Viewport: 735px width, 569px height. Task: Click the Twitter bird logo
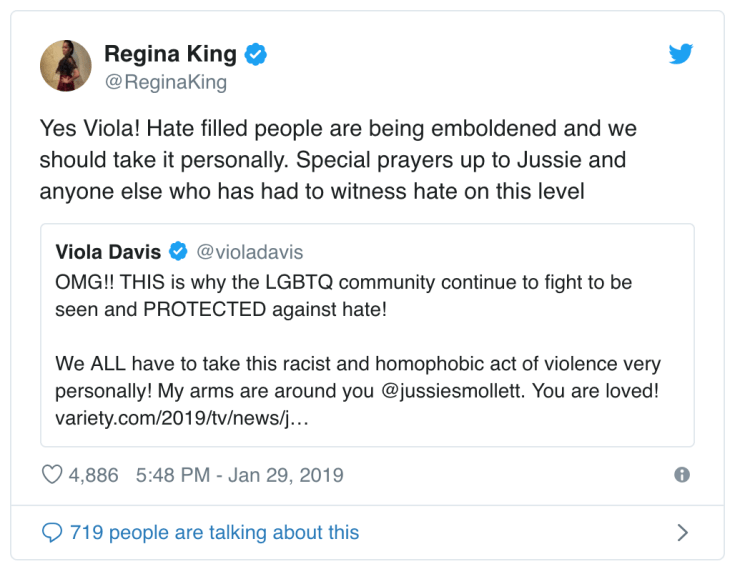coord(681,54)
